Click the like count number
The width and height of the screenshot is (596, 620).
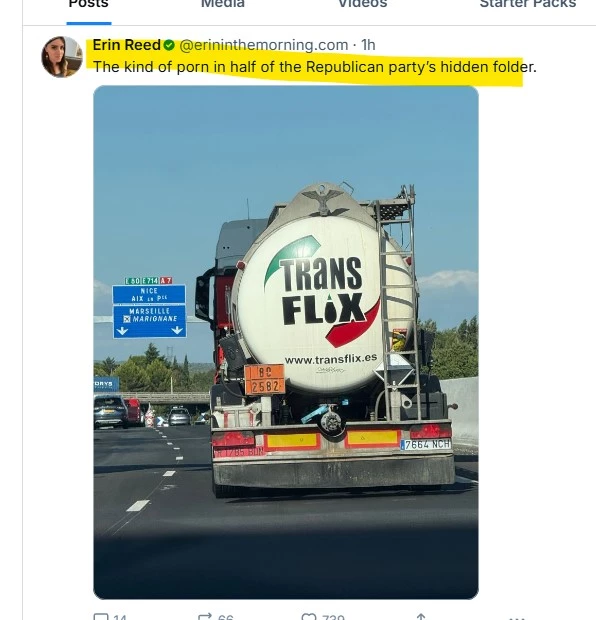click(333, 618)
